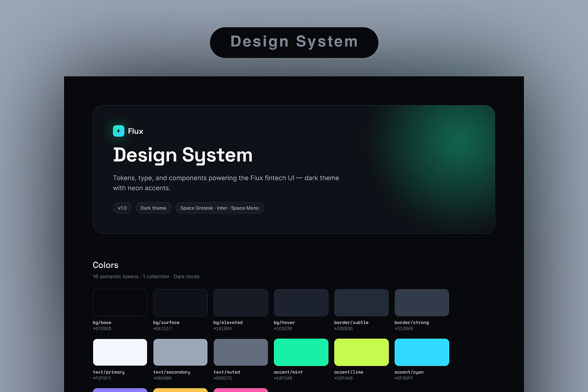Click the Flux brand name text
Image resolution: width=588 pixels, height=392 pixels.
pos(136,131)
